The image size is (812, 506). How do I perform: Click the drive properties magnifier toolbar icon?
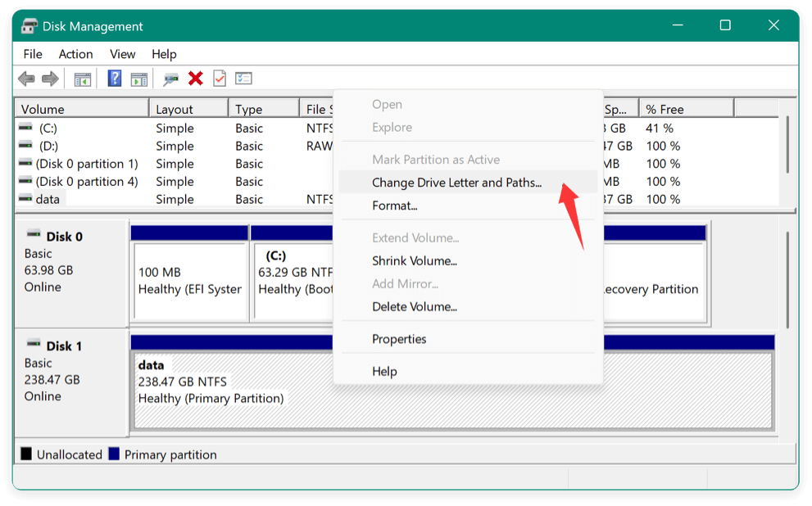pyautogui.click(x=170, y=78)
